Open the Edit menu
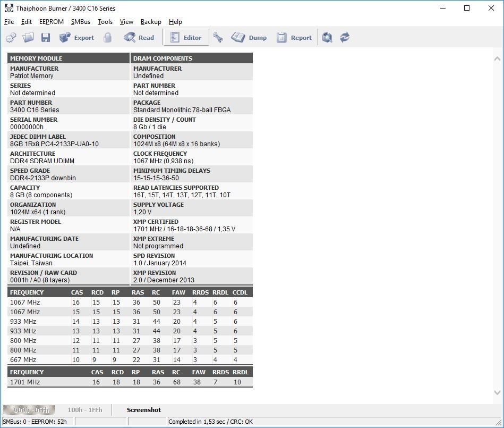 (27, 22)
